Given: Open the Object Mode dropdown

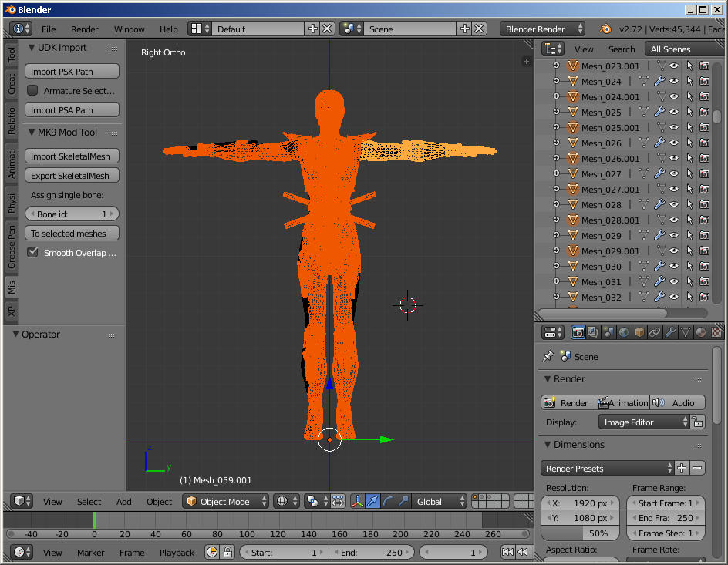Looking at the screenshot, I should coord(226,501).
